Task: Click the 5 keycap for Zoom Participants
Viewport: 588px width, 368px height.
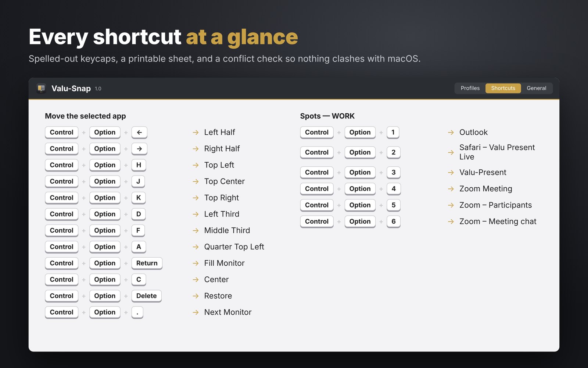Action: (x=394, y=205)
